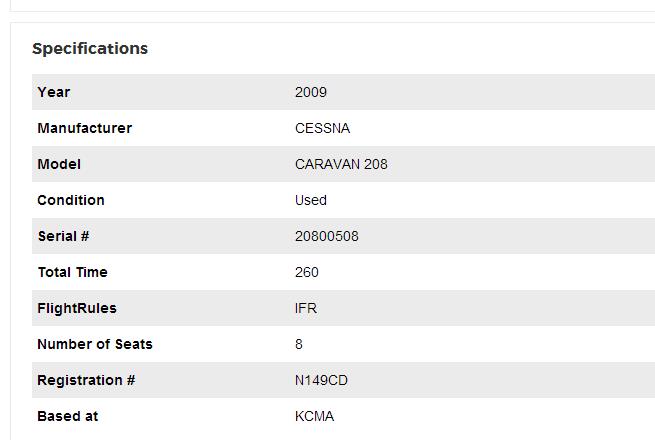Click the year value 2009
Image resolution: width=655 pixels, height=440 pixels.
point(311,92)
